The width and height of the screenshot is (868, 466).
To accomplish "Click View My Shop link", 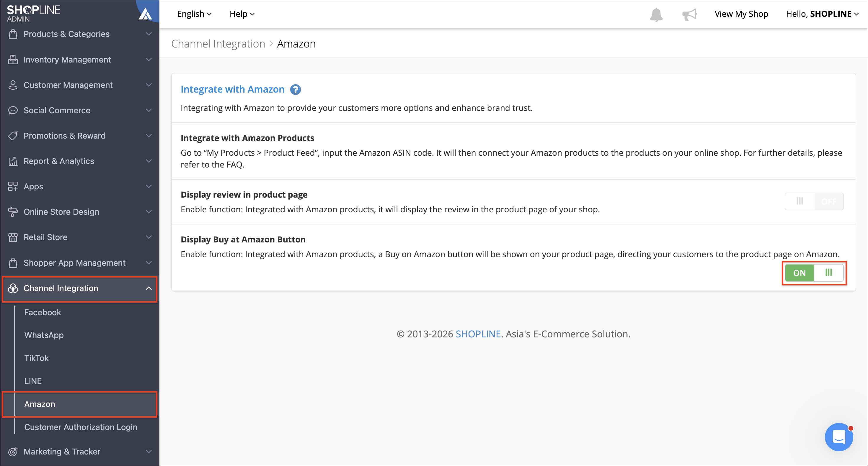I will click(741, 14).
